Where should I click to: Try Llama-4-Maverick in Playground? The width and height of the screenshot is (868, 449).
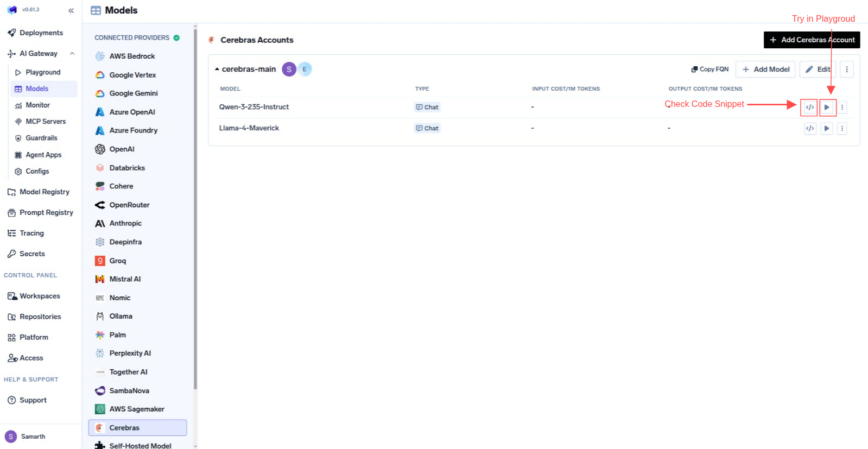[x=827, y=129]
